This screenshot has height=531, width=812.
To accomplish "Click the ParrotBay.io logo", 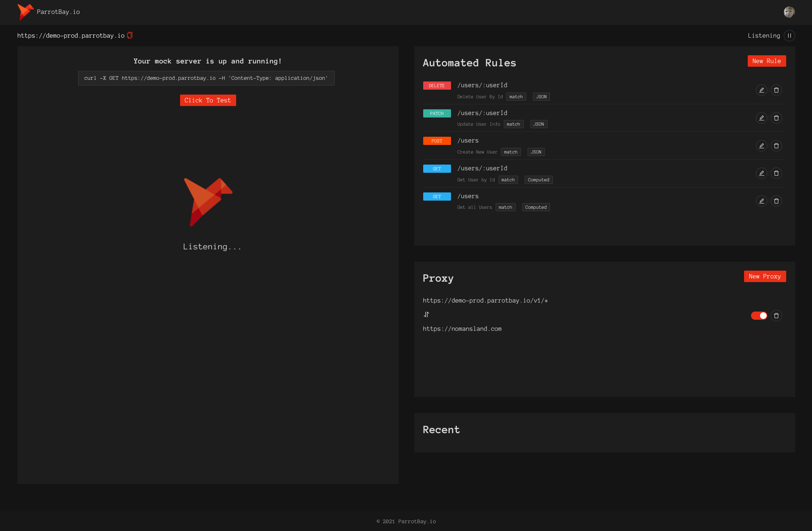I will click(49, 12).
